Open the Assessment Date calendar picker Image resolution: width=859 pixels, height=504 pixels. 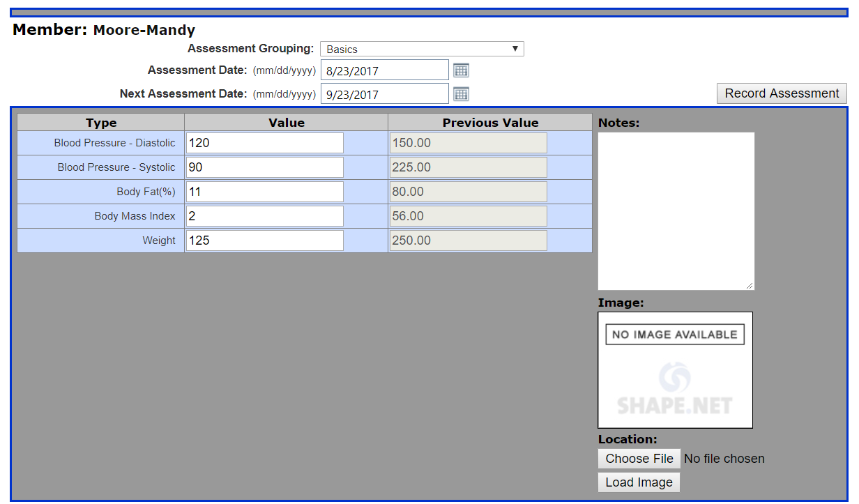461,70
